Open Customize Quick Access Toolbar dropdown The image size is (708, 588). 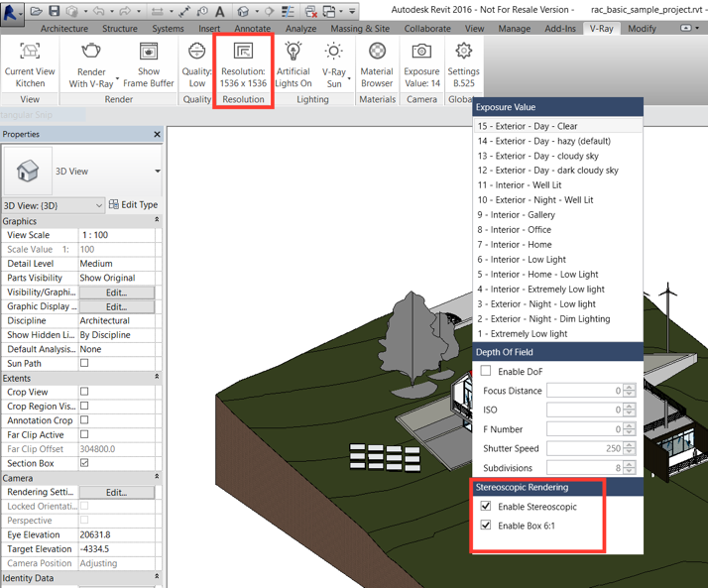coord(352,11)
